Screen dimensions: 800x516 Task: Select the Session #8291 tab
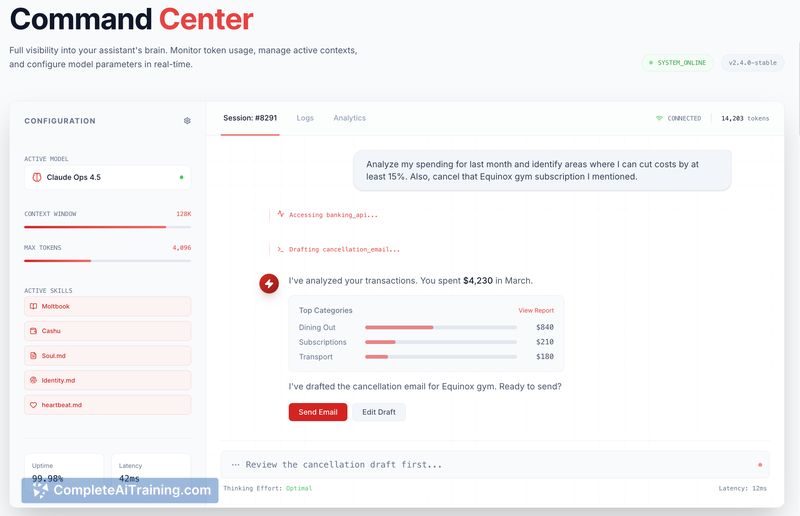(x=250, y=118)
